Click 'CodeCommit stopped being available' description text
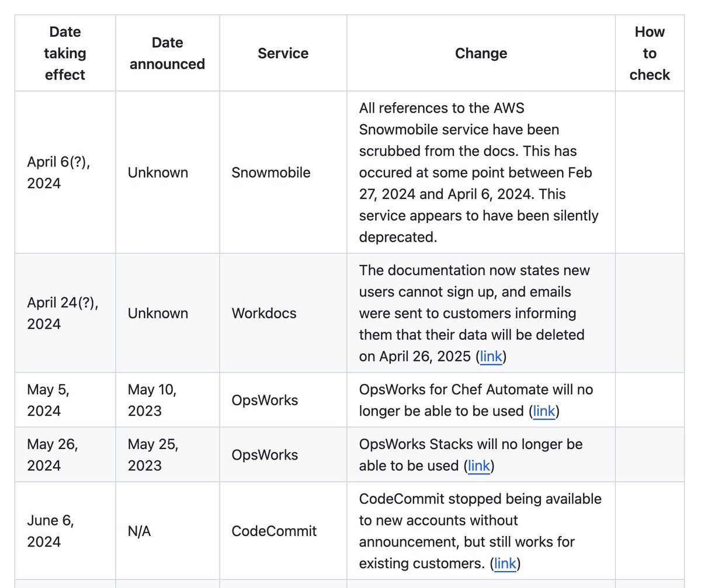The width and height of the screenshot is (701, 588). coord(480,531)
